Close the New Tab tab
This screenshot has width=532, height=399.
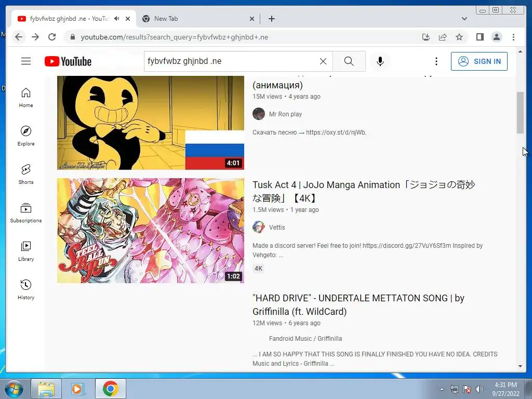click(252, 19)
